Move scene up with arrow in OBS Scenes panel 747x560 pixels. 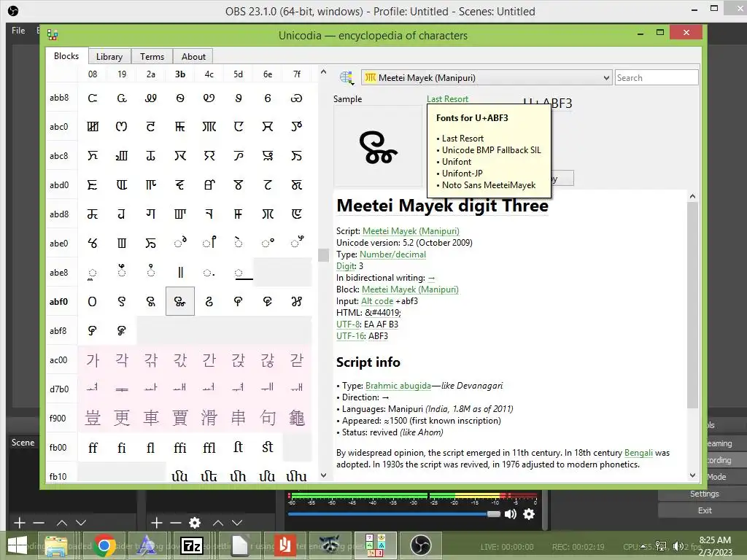62,523
